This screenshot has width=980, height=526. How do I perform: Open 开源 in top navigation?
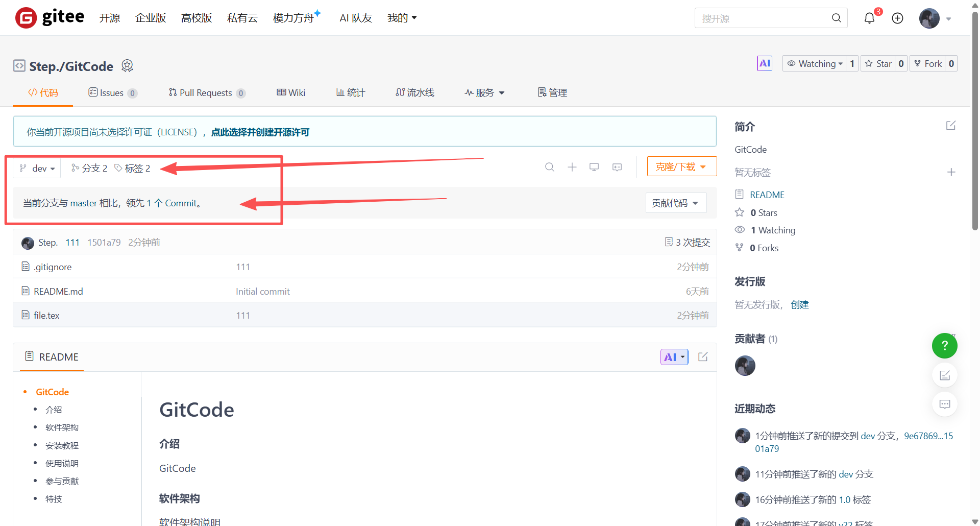coord(110,18)
